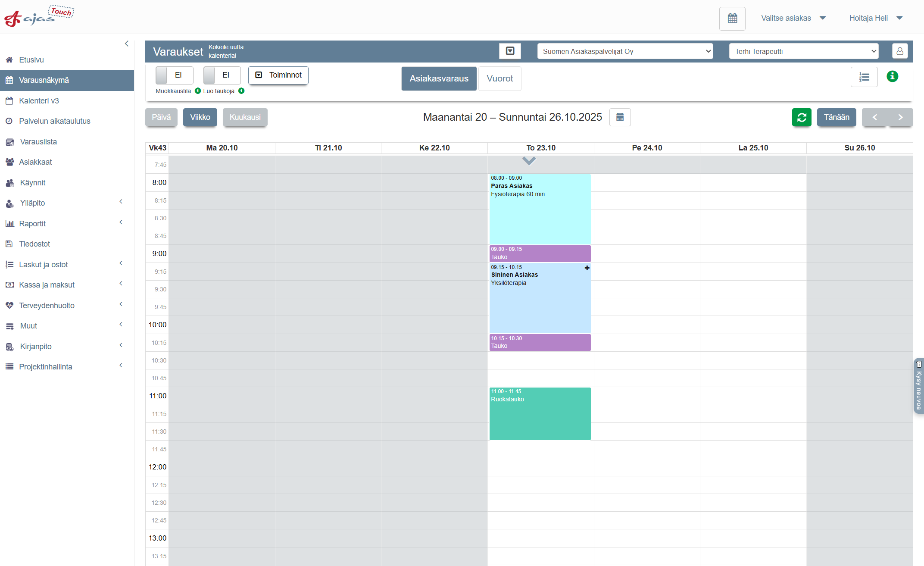Collapse the left sidebar menu

127,44
